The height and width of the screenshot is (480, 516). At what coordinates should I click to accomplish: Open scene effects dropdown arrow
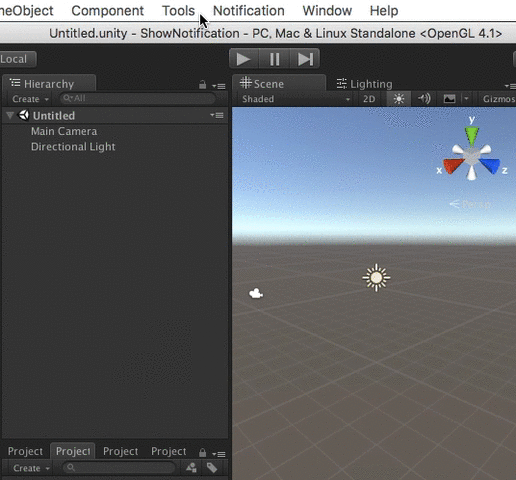point(466,99)
